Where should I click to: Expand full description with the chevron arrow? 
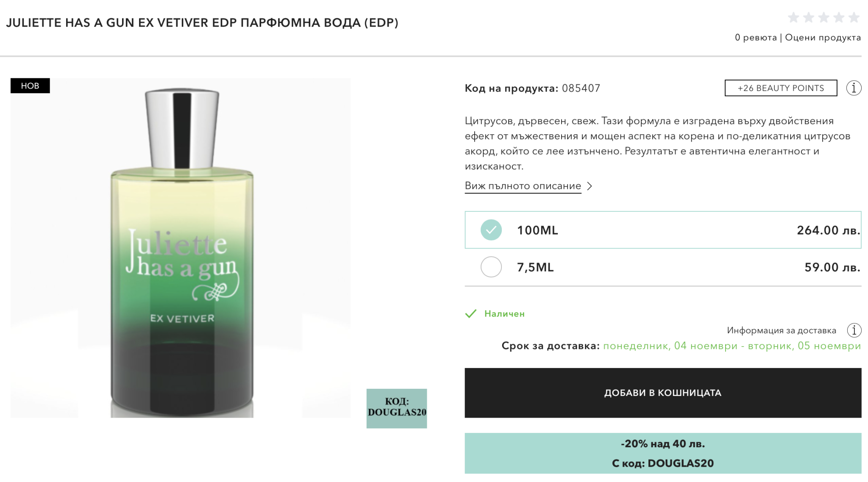point(590,186)
